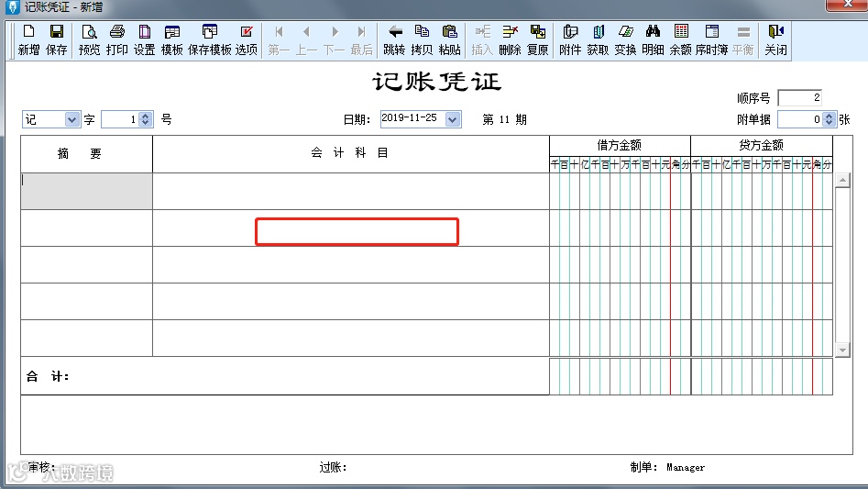Click first row 贷方金额 cell

(x=762, y=191)
